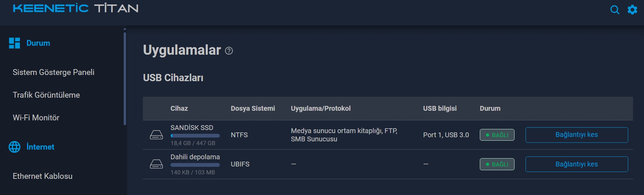644x195 pixels.
Task: Click Bağlantıyı kes for Dahili depolama
Action: [x=577, y=164]
